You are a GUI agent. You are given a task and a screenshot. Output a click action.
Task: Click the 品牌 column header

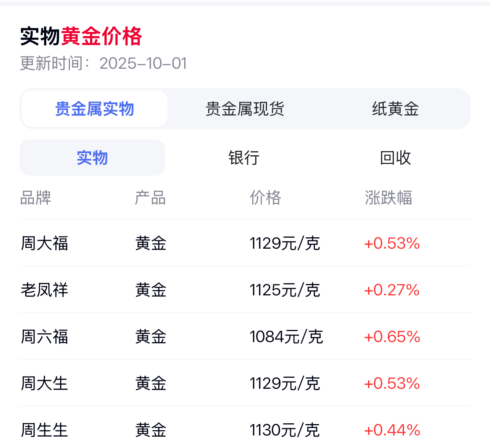tap(36, 198)
